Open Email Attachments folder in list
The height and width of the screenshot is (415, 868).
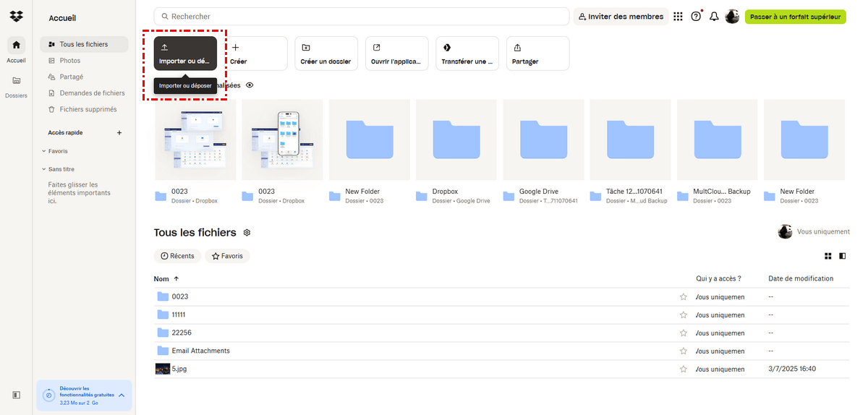click(200, 351)
